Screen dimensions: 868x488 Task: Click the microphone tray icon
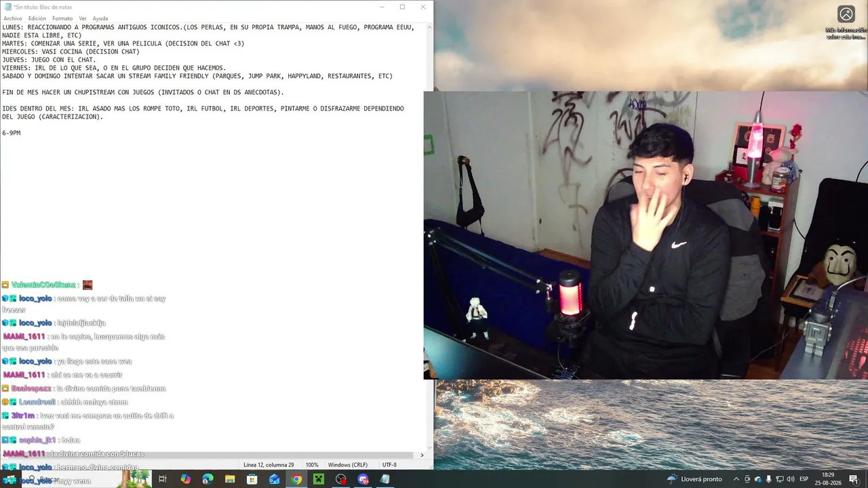tap(769, 479)
